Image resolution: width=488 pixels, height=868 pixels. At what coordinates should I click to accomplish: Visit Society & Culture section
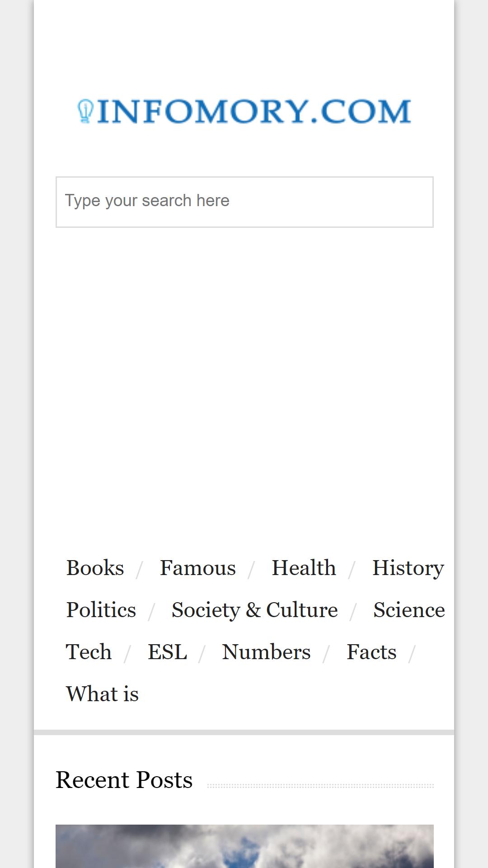(255, 610)
